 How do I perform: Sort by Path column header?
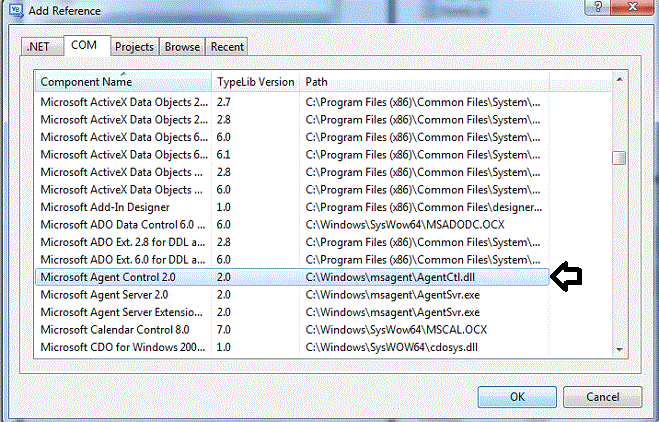[x=424, y=82]
